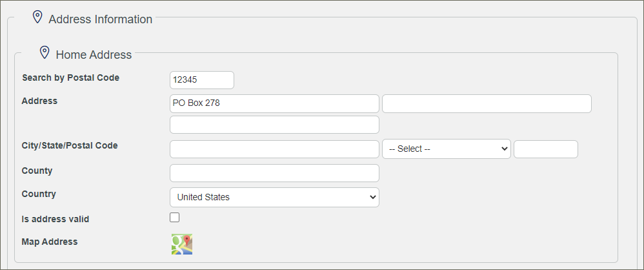Click the address field containing PO Box 278
The height and width of the screenshot is (270, 644).
tap(274, 103)
